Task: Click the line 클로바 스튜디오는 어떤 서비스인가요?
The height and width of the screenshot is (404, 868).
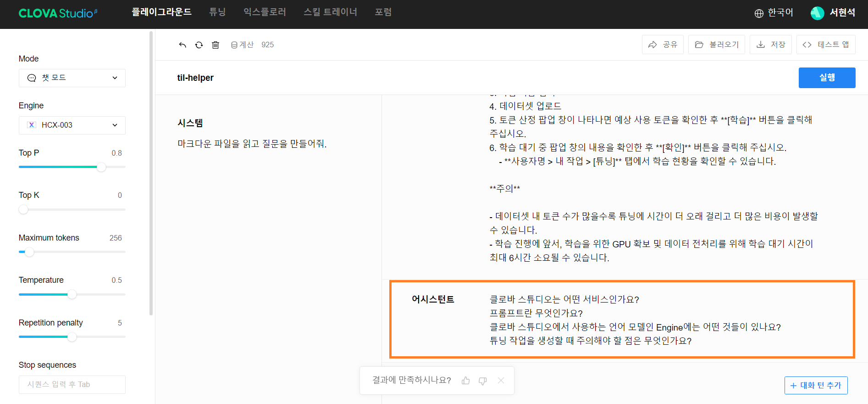Action: (564, 299)
